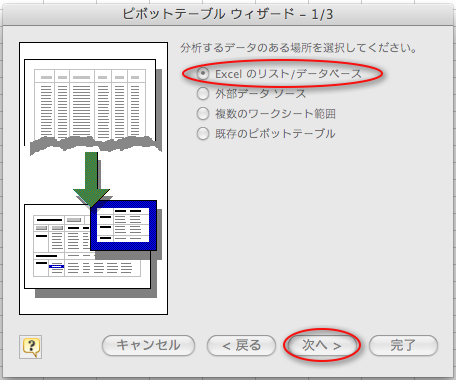Click the 外部データ ソース label text
Screen dimensions: 456x380
[x=260, y=94]
